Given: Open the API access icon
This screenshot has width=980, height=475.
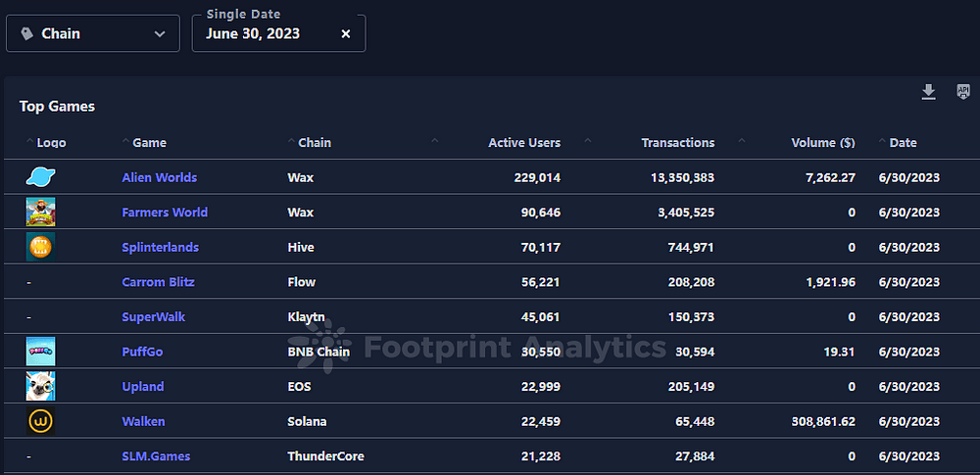Looking at the screenshot, I should coord(963,92).
